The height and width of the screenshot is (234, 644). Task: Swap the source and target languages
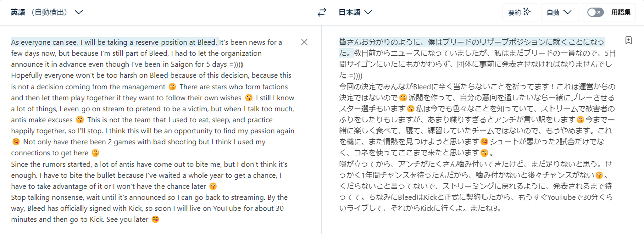coord(322,13)
